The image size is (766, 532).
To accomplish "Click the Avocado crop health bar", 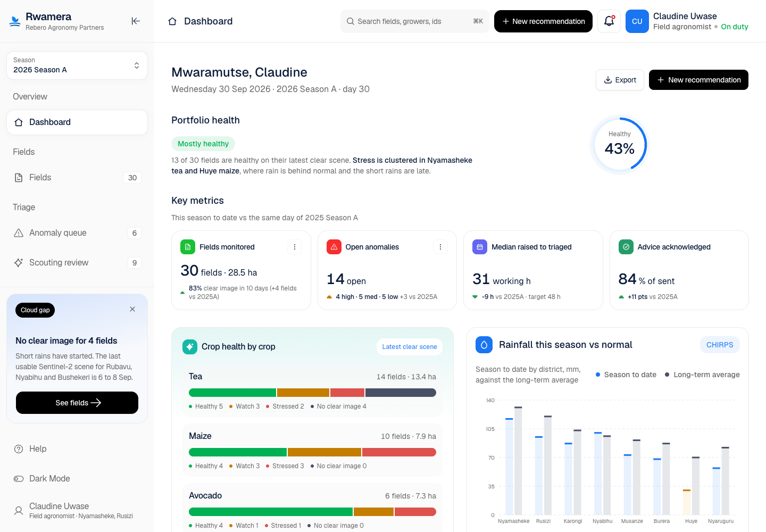I will click(312, 512).
